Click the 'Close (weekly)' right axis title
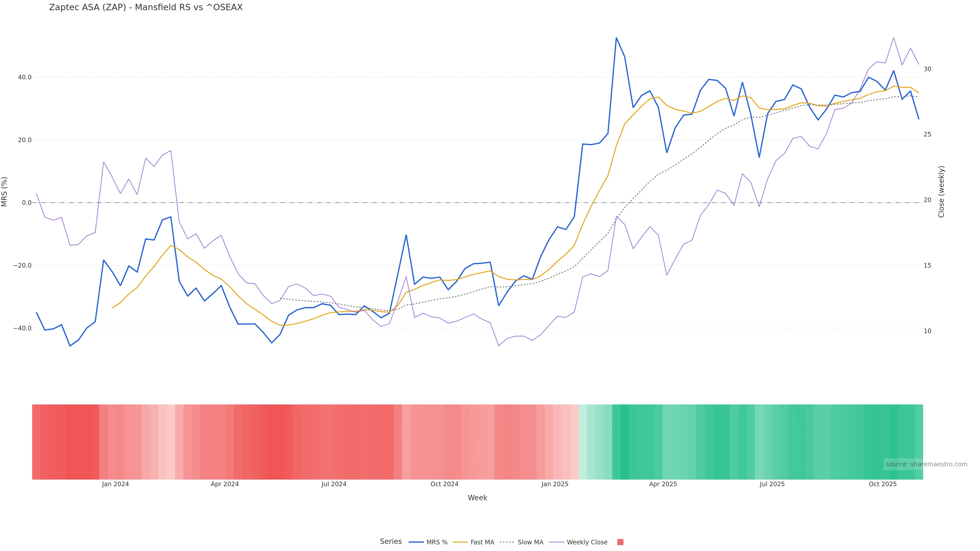This screenshot has height=551, width=980. click(941, 192)
